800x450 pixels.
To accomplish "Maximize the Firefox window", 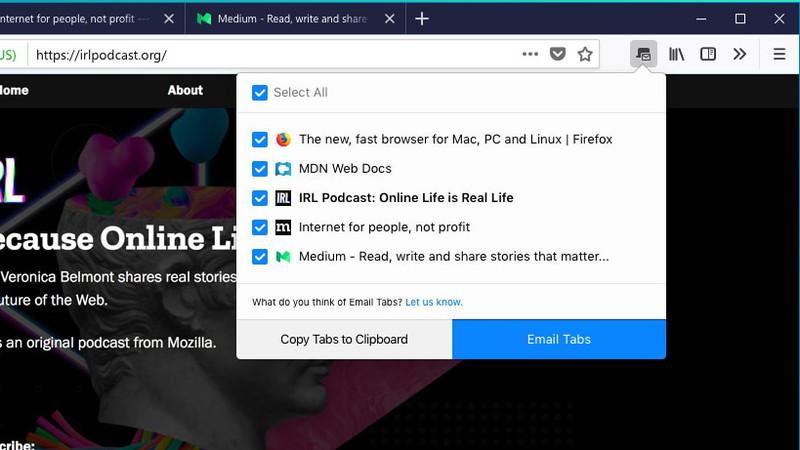I will 740,19.
